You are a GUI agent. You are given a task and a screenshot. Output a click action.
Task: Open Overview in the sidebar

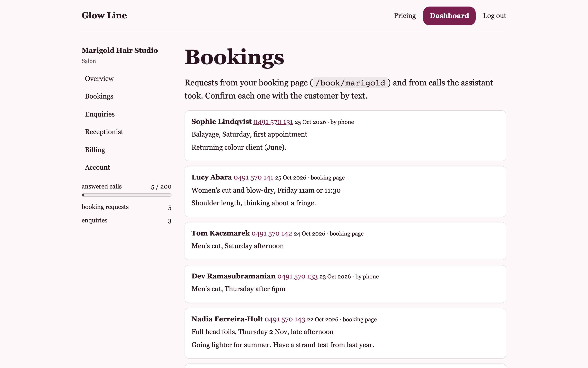point(99,79)
